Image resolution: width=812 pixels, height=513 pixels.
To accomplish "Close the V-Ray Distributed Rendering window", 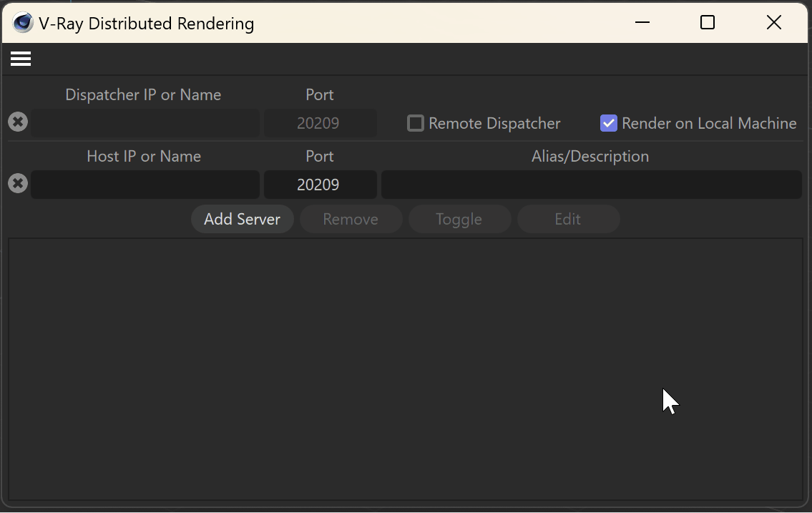I will 773,23.
